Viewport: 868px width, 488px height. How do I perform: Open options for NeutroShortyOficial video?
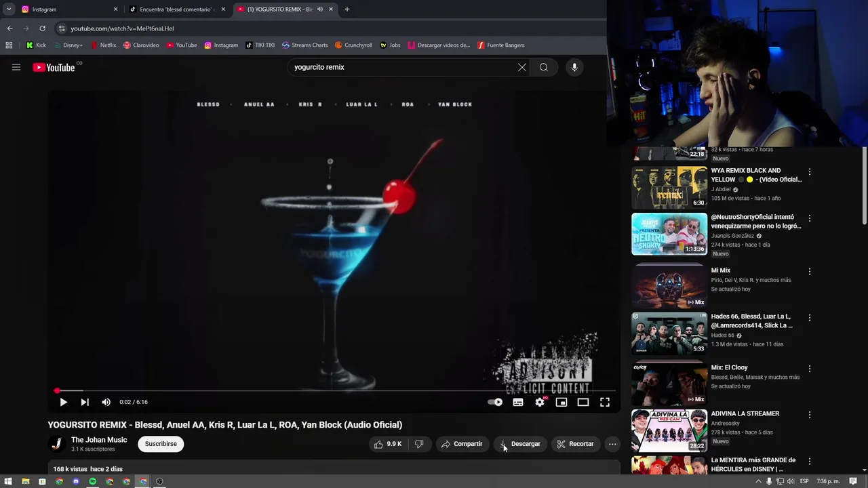(x=809, y=219)
